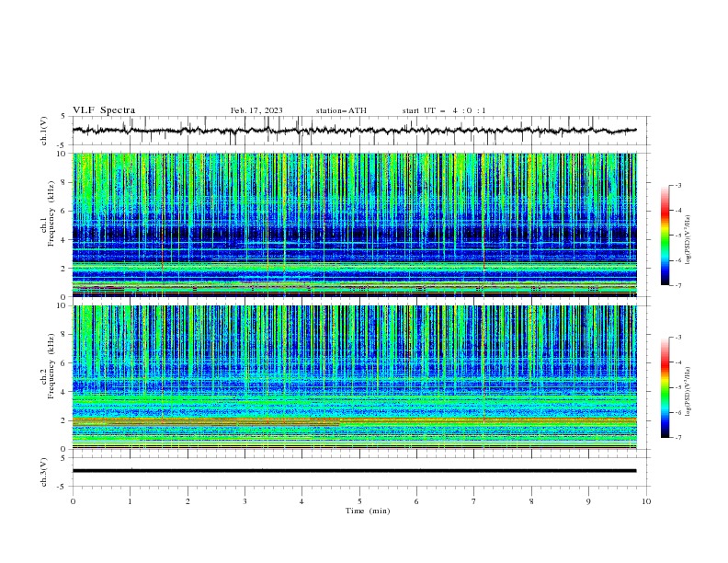Screen dimensions: 728x563
Task: Click the "-5" tick on ch.1(V) axis
Action: pos(63,145)
